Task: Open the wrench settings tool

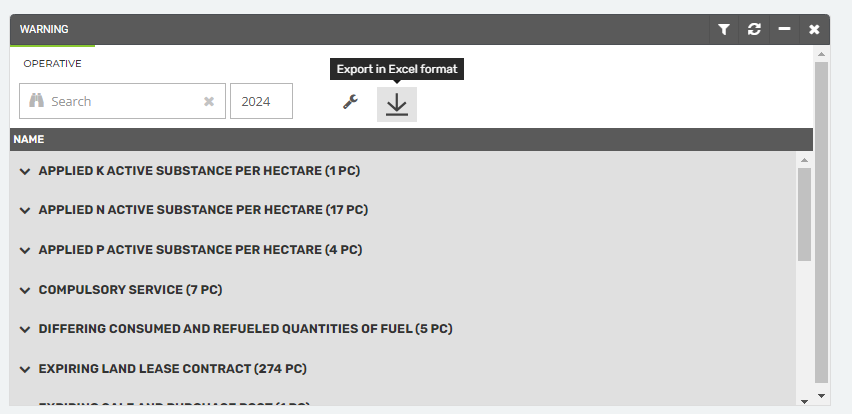Action: pos(350,102)
